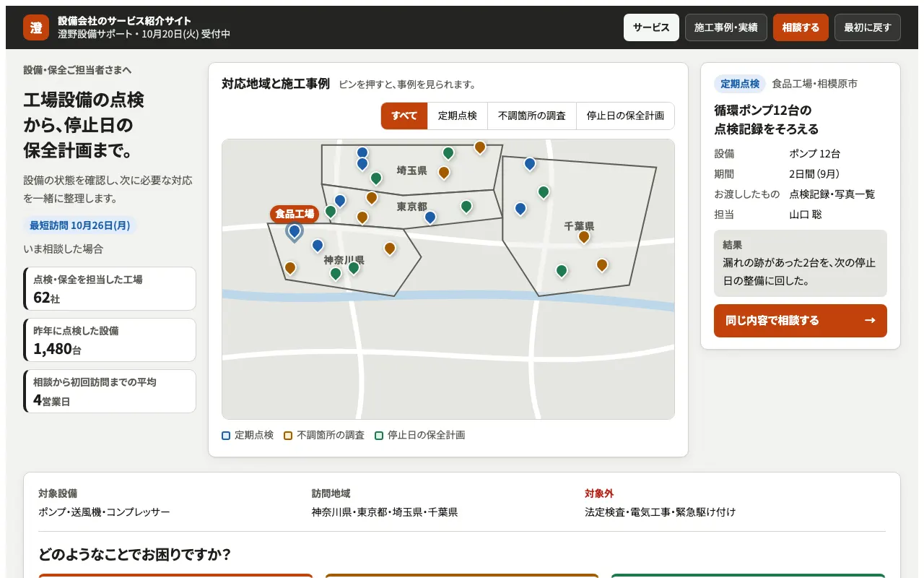Click the 最初に戻す reset button
The image size is (924, 578).
tap(868, 27)
